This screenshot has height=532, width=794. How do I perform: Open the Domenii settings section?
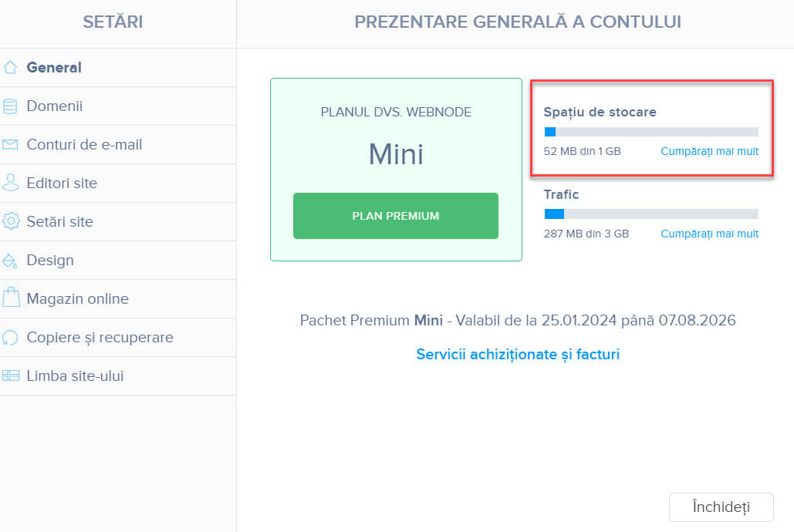[118, 106]
